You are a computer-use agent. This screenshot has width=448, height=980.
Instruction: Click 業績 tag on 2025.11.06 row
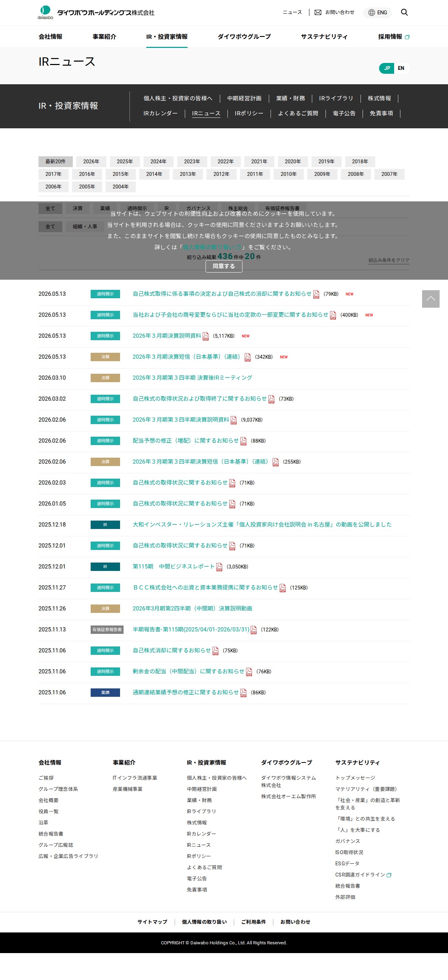(x=105, y=692)
